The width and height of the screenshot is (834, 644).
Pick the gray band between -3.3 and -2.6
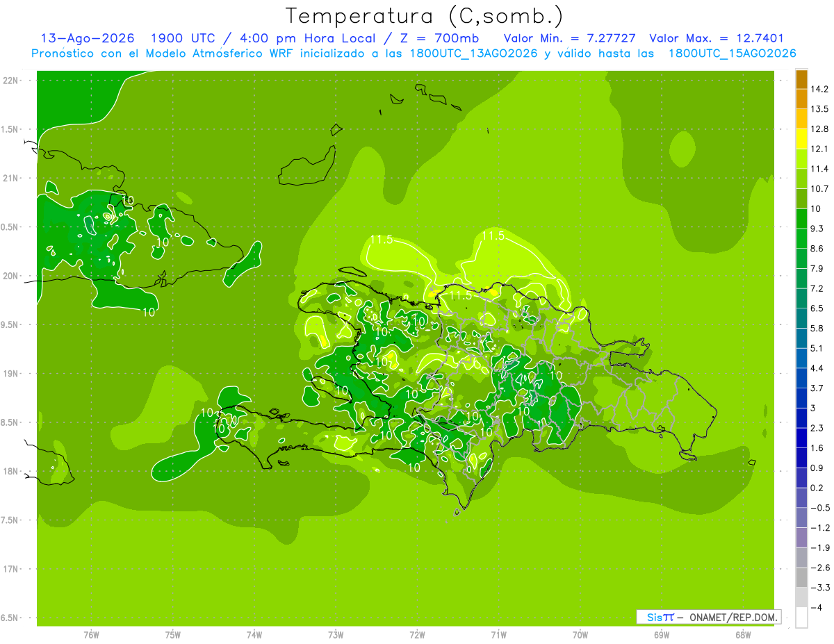point(801,577)
